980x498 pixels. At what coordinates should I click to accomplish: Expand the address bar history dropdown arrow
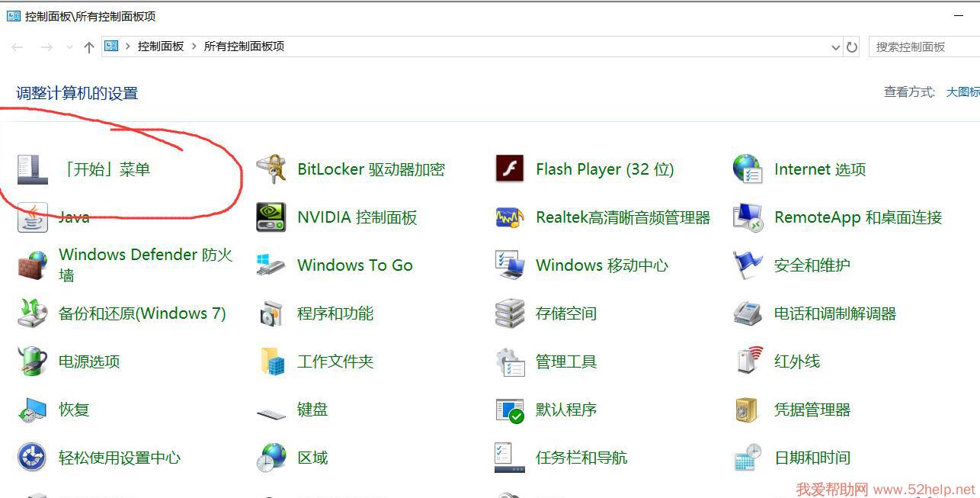835,47
